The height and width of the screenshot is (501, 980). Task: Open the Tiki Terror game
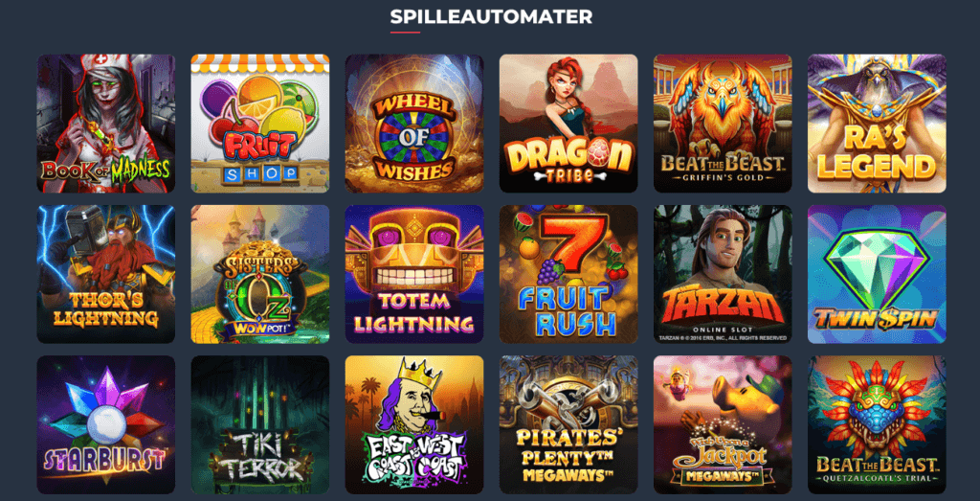tap(260, 424)
